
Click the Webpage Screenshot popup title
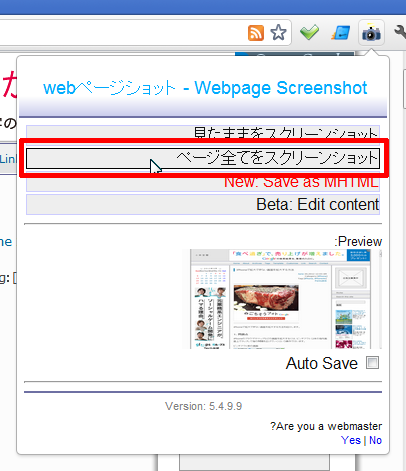click(205, 88)
